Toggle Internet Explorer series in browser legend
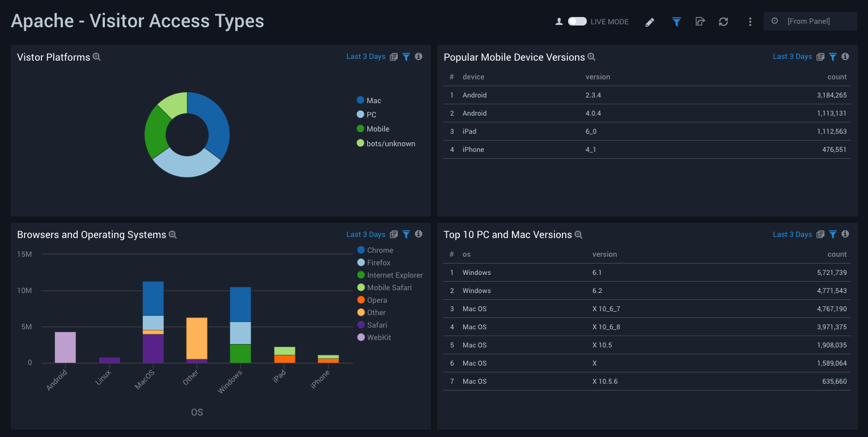This screenshot has width=868, height=437. pyautogui.click(x=395, y=275)
